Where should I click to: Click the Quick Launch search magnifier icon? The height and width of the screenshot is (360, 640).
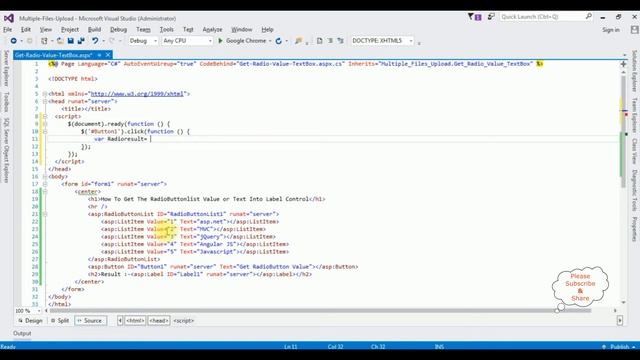pyautogui.click(x=589, y=17)
